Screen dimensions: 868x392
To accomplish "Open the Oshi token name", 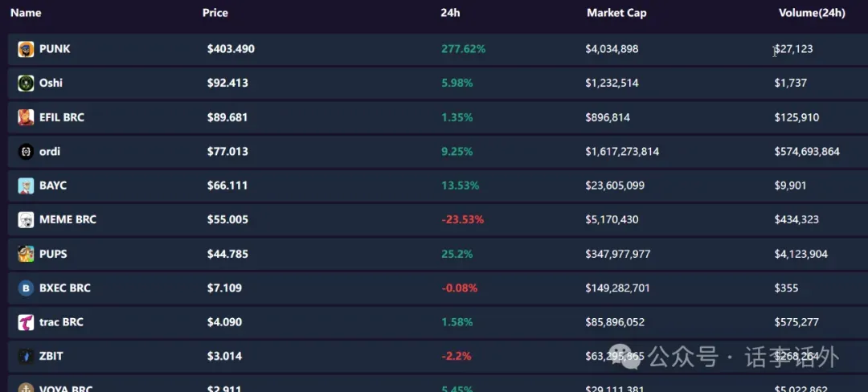I will coord(51,83).
